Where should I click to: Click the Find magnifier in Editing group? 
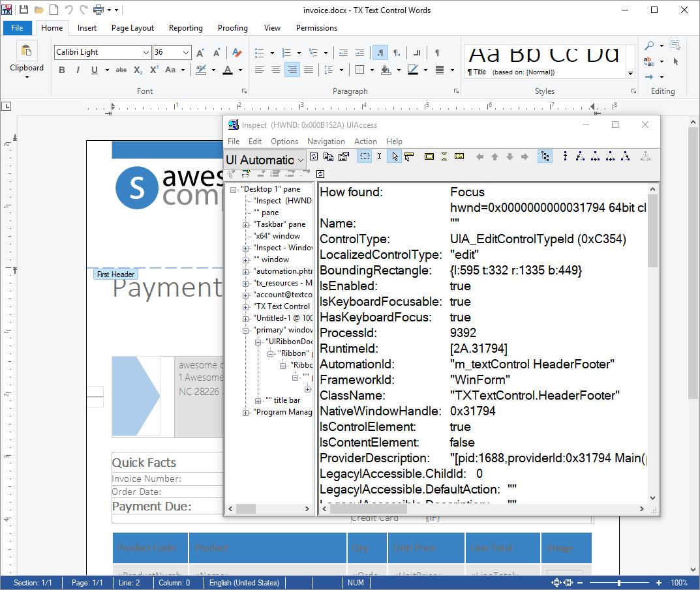coord(650,46)
